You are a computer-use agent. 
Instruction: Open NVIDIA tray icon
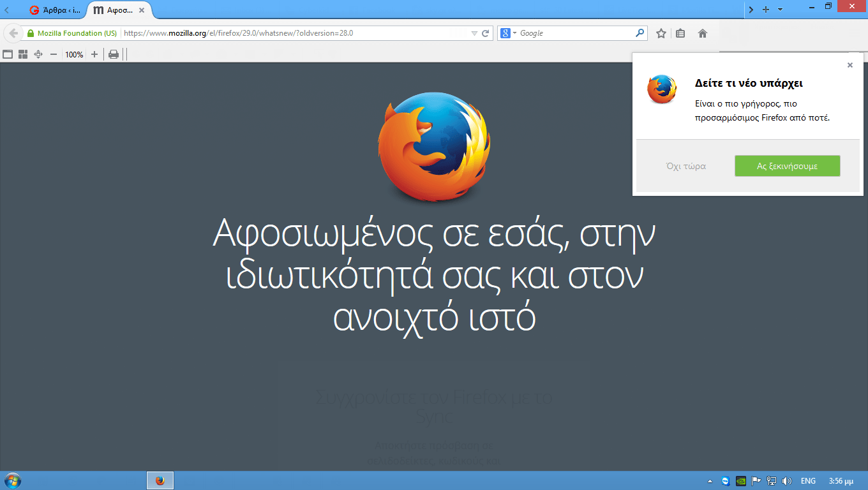click(x=741, y=481)
